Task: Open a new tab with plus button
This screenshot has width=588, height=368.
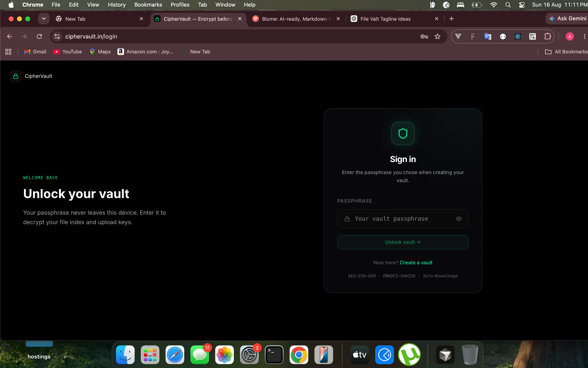Action: pos(451,19)
